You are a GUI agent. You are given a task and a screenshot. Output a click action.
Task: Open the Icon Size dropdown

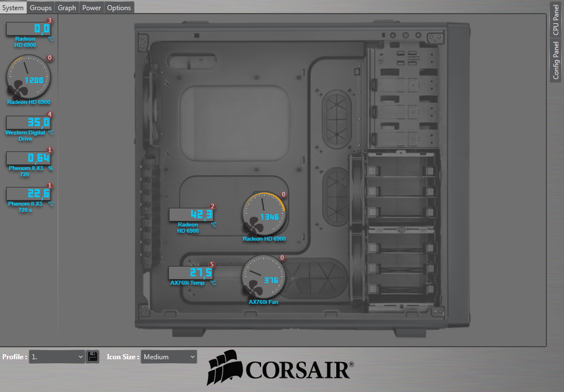169,357
